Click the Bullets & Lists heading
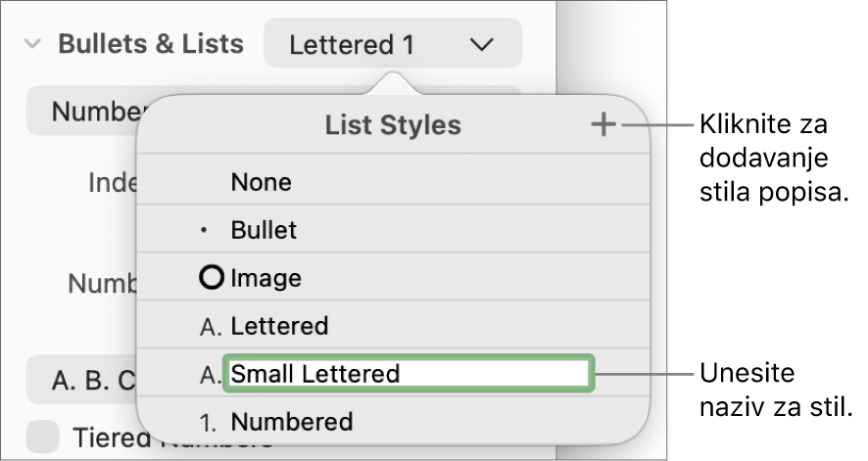This screenshot has height=461, width=868. coord(151,44)
